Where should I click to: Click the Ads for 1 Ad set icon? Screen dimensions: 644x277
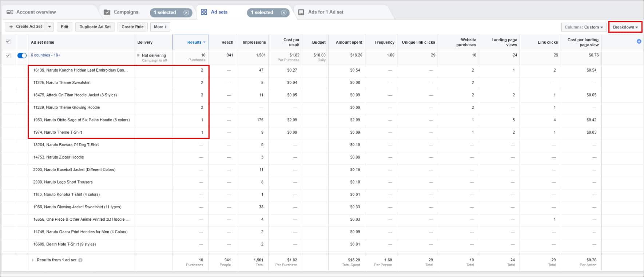point(301,12)
